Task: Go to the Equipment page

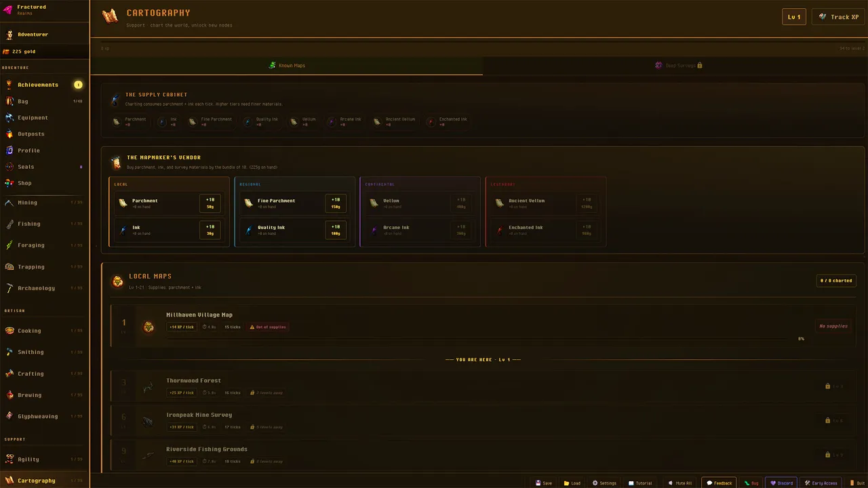Action: pos(44,117)
